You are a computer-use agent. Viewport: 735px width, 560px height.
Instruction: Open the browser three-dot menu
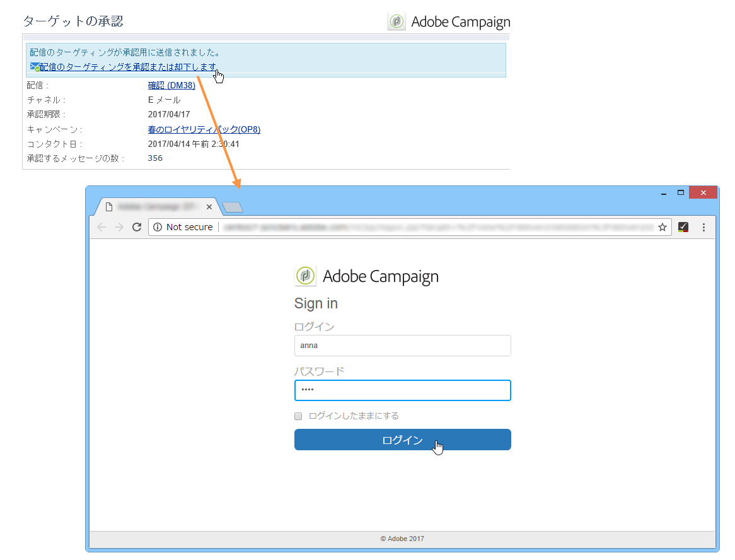tap(703, 228)
